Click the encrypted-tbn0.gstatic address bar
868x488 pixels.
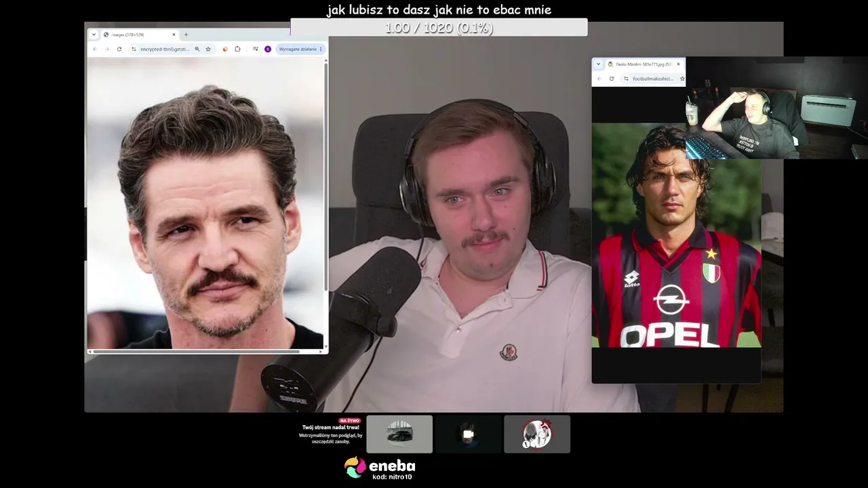point(171,49)
